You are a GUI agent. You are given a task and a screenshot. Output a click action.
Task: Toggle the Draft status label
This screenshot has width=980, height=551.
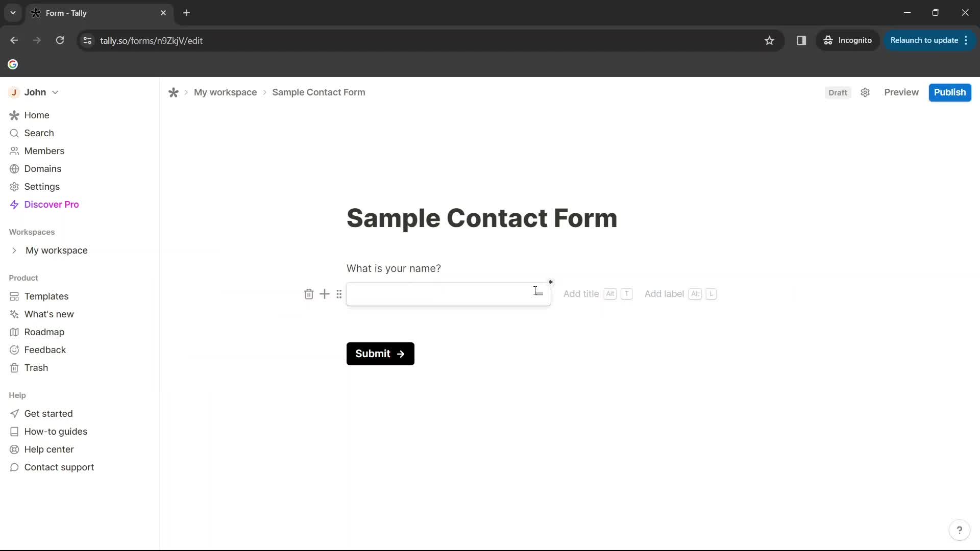[x=838, y=92]
